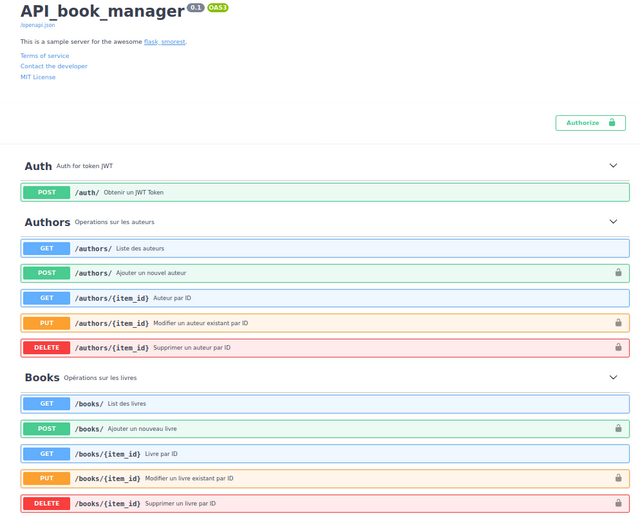Follow the flask_smorest link
The width and height of the screenshot is (640, 521).
click(x=164, y=42)
